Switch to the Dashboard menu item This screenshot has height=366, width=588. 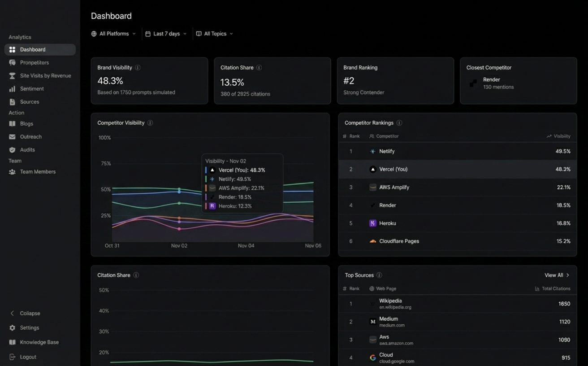click(33, 49)
